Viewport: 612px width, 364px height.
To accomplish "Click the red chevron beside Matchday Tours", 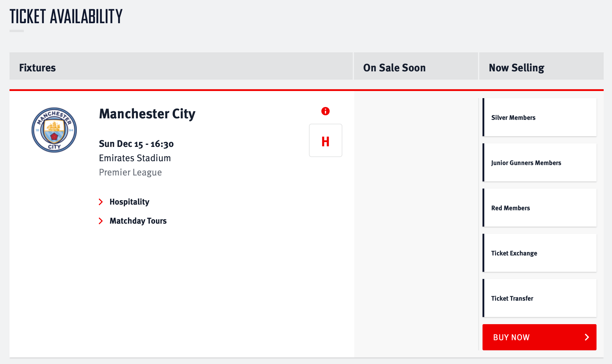I will [x=101, y=221].
